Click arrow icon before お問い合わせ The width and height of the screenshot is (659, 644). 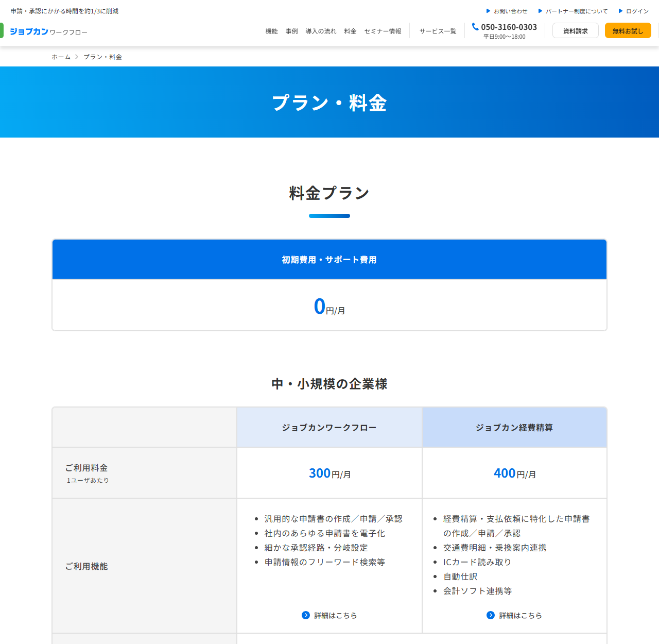click(x=488, y=11)
